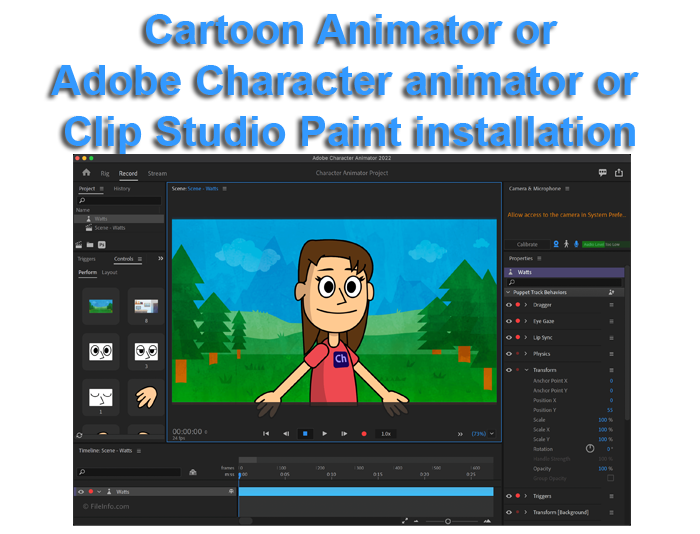Viewport: 700px width, 534px height.
Task: Expand the Lip Sync behavior
Action: tap(526, 338)
